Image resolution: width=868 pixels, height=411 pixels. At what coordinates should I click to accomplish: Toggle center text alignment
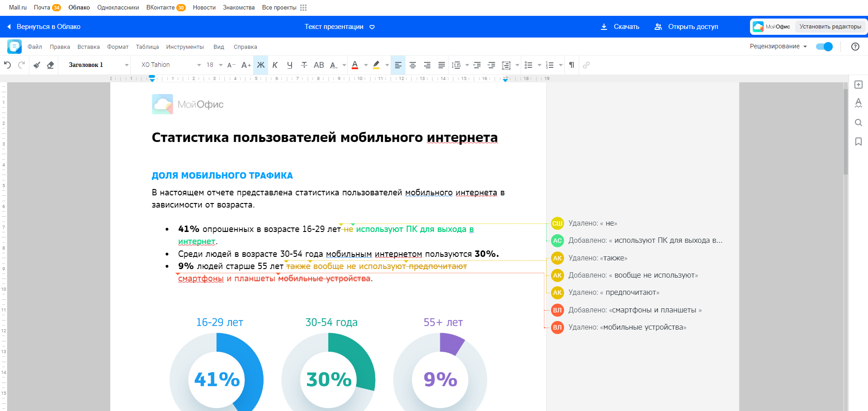(412, 65)
